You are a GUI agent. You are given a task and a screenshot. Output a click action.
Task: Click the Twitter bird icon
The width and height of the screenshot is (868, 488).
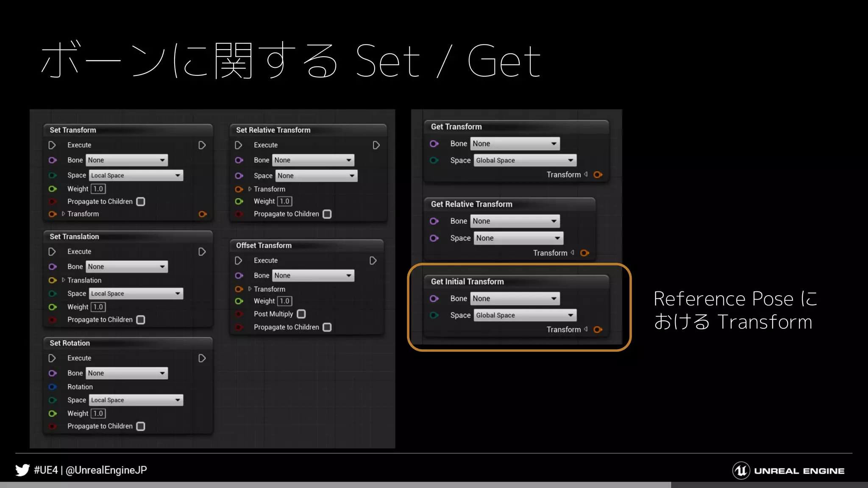coord(22,470)
